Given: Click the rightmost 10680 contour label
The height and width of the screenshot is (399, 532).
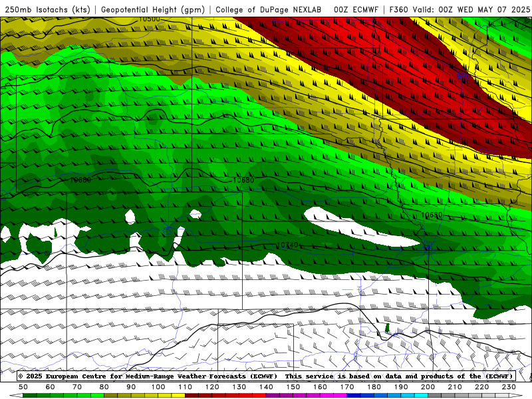Looking at the screenshot, I should [432, 215].
